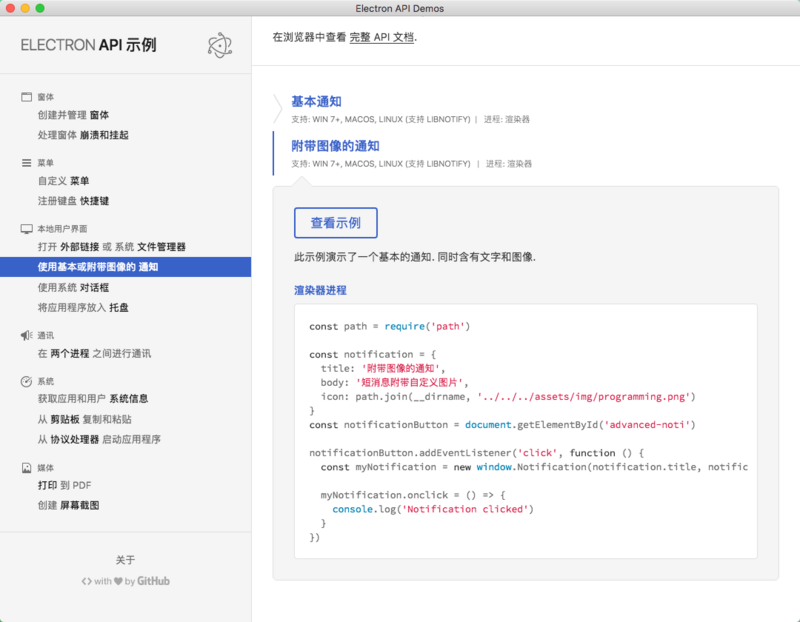Click the 媒体 picture icon
The width and height of the screenshot is (800, 622).
tap(27, 468)
